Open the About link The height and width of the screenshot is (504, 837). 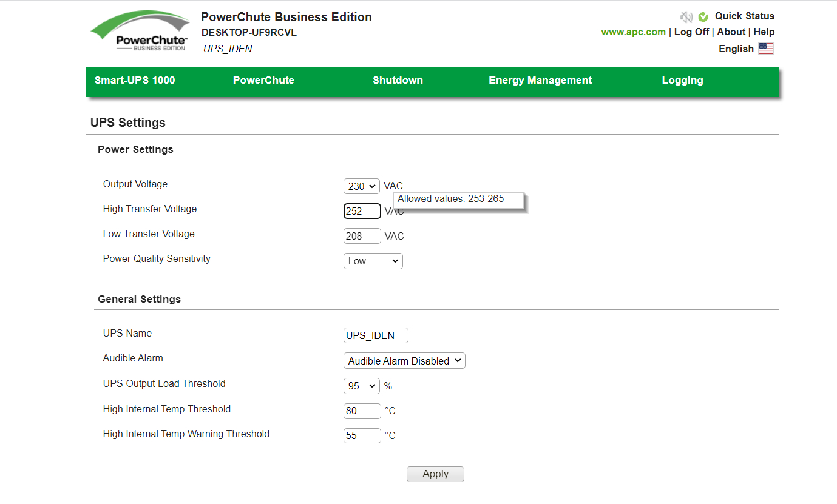731,32
